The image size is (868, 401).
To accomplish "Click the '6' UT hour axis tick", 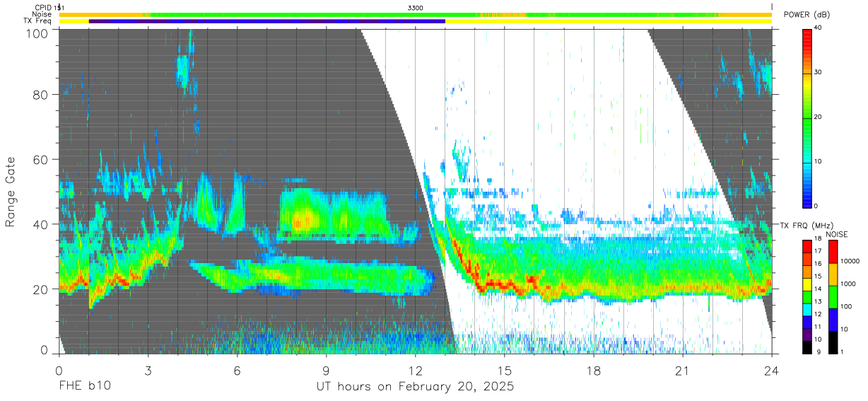I will pos(237,370).
